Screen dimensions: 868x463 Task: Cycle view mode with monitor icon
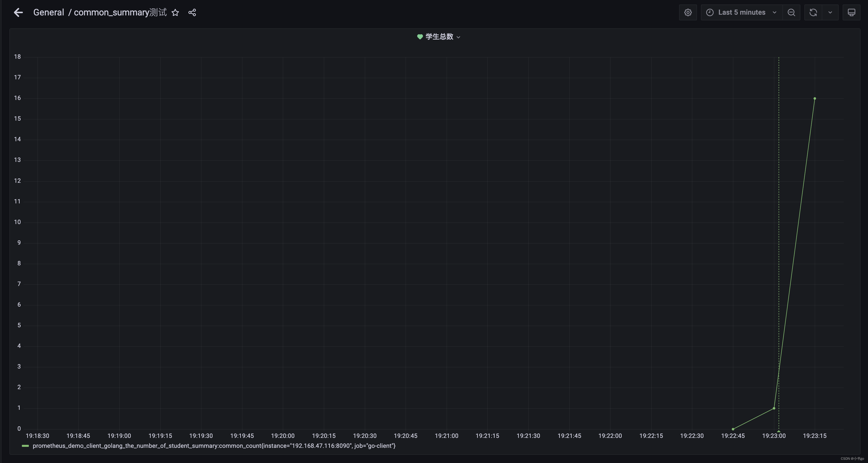pos(851,12)
